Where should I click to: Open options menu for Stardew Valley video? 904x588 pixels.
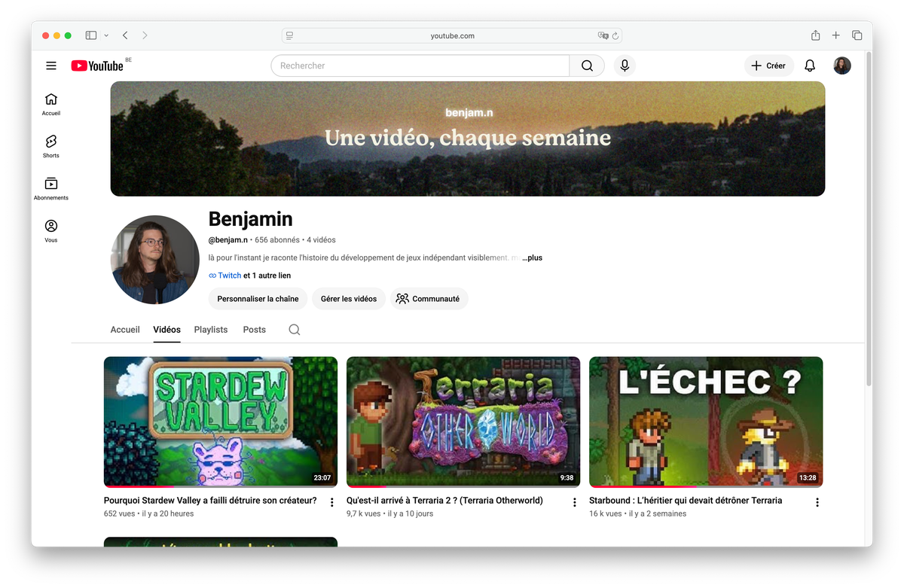[x=332, y=502]
